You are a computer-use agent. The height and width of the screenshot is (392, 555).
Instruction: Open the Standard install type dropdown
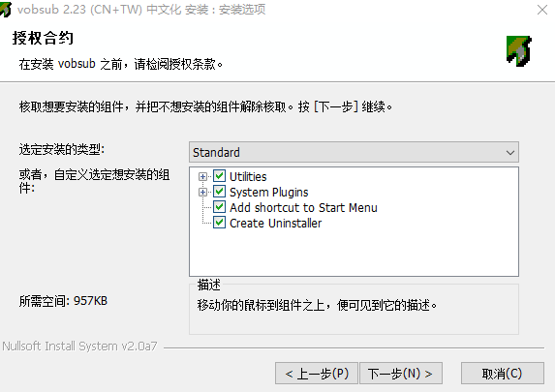[x=354, y=153]
